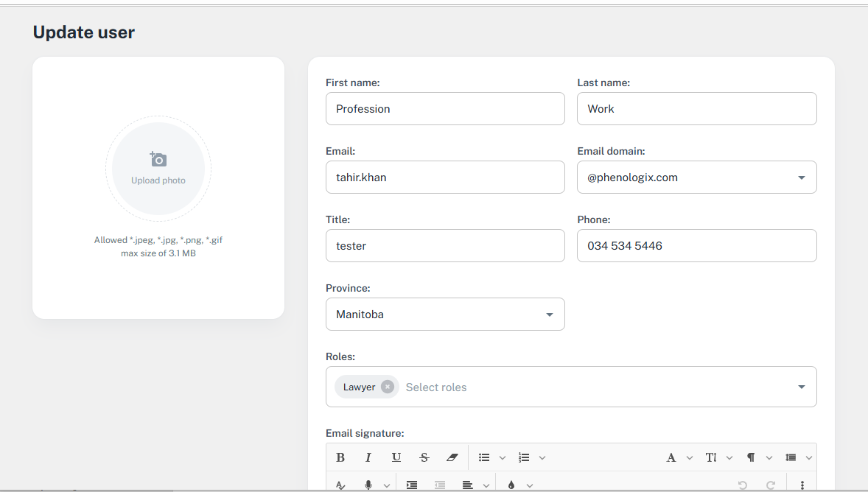This screenshot has width=868, height=492.
Task: Open the text color droplet picker
Action: click(511, 485)
